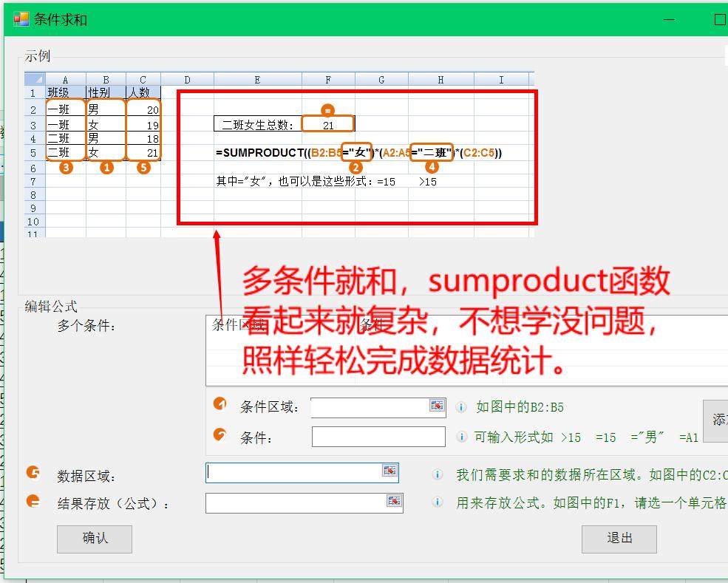The width and height of the screenshot is (728, 583).
Task: Click info icon beside 可输入形式如 hint
Action: click(461, 437)
